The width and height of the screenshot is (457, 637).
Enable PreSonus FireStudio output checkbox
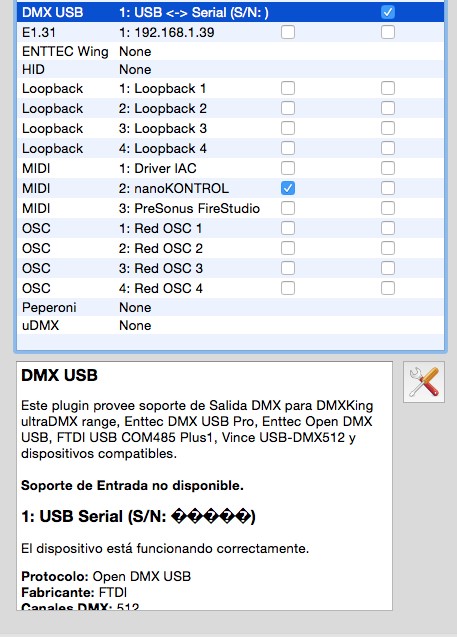(x=388, y=208)
